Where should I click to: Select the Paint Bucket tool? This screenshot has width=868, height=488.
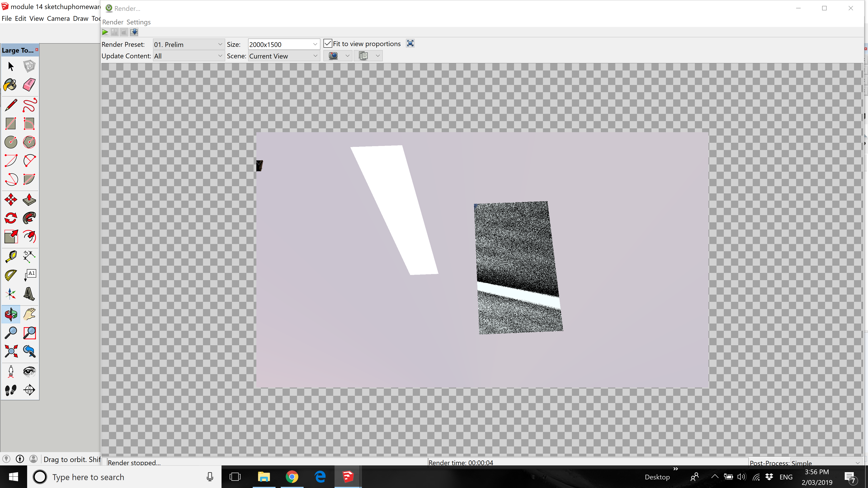[10, 85]
